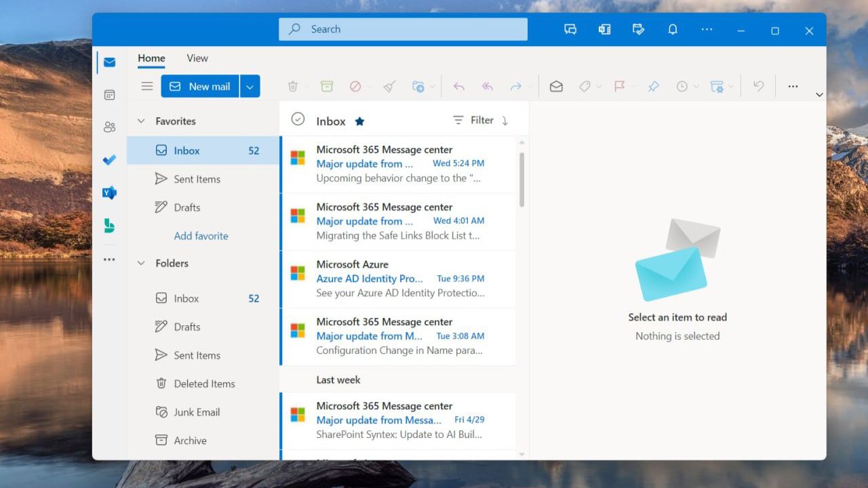The image size is (868, 488).
Task: Toggle the select all messages circle
Action: coord(298,119)
